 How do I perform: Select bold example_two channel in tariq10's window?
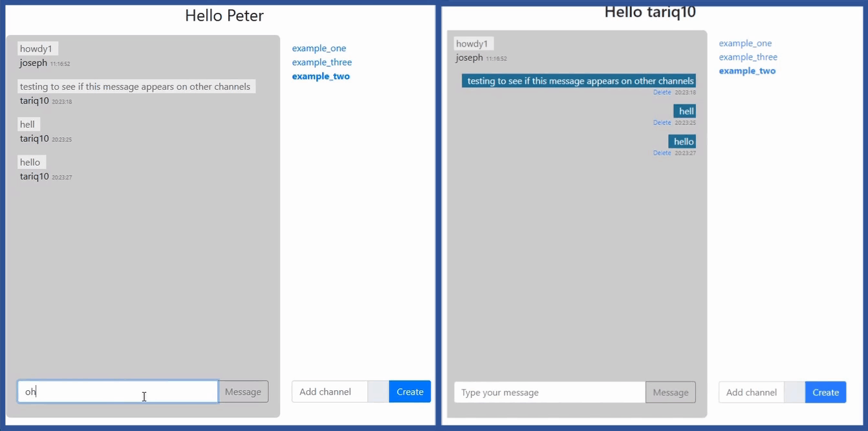point(747,71)
